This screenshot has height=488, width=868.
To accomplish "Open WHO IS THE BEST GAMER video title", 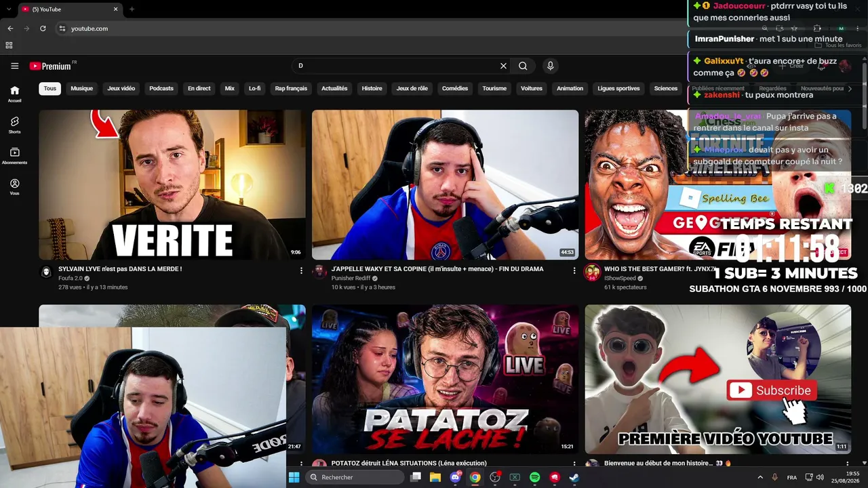I will (x=659, y=269).
